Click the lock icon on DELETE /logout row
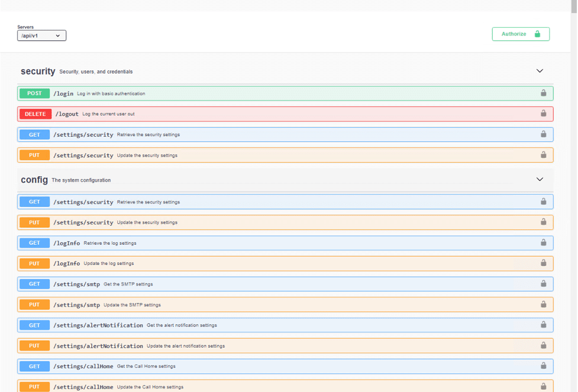The height and width of the screenshot is (392, 578). 543,113
